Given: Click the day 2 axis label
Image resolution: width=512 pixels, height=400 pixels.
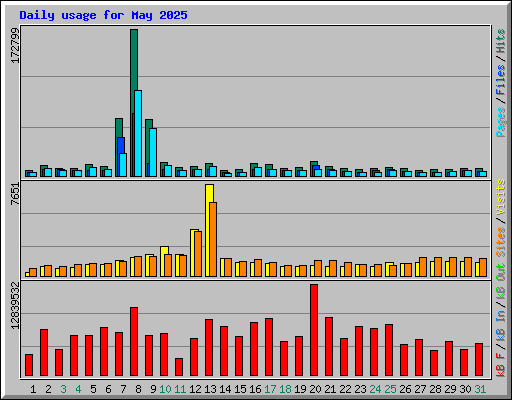Looking at the screenshot, I should [48, 389].
